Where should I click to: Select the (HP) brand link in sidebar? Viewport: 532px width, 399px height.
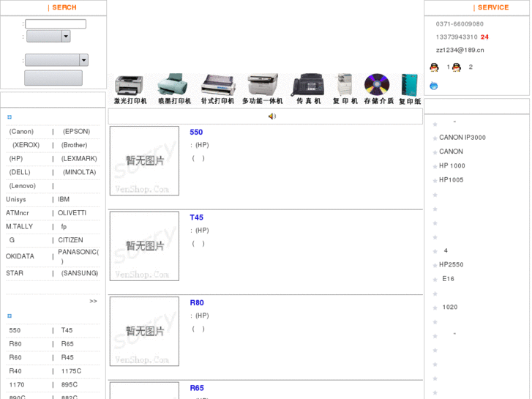16,159
